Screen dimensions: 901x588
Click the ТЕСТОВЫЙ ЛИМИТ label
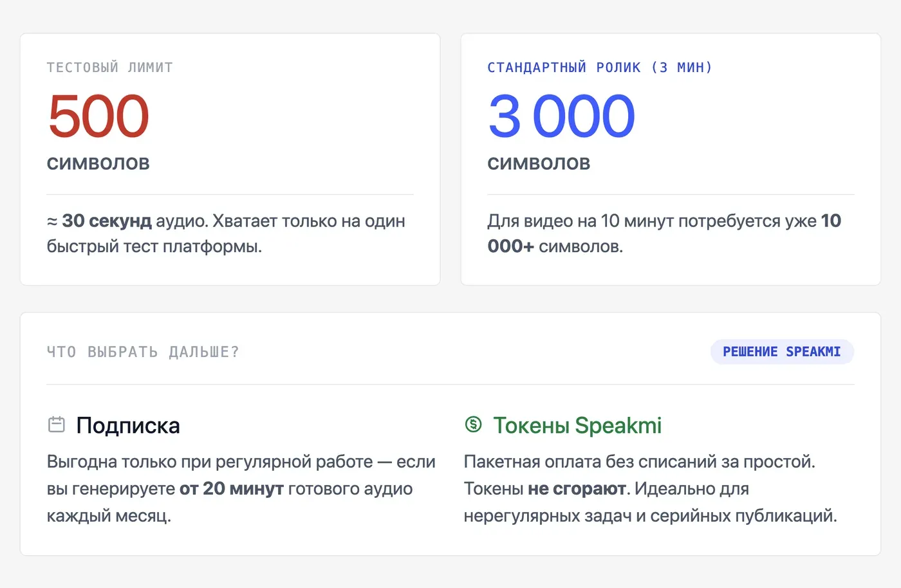[x=110, y=68]
